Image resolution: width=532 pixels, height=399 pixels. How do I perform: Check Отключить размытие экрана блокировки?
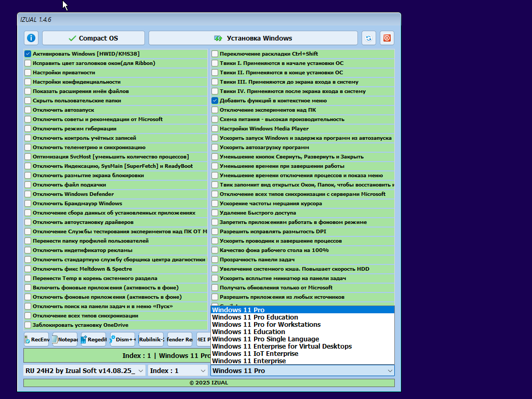point(28,176)
